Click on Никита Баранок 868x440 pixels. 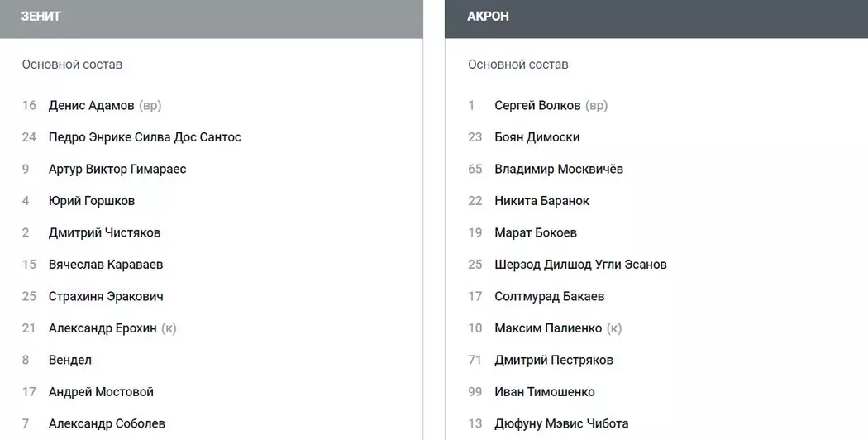click(542, 201)
